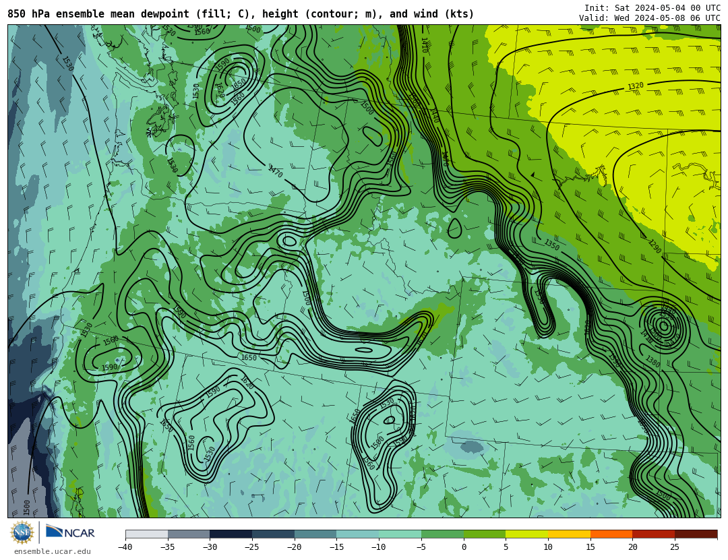Click the -10 colorbar tick label
Image resolution: width=728 pixels, height=560 pixels.
pyautogui.click(x=378, y=547)
